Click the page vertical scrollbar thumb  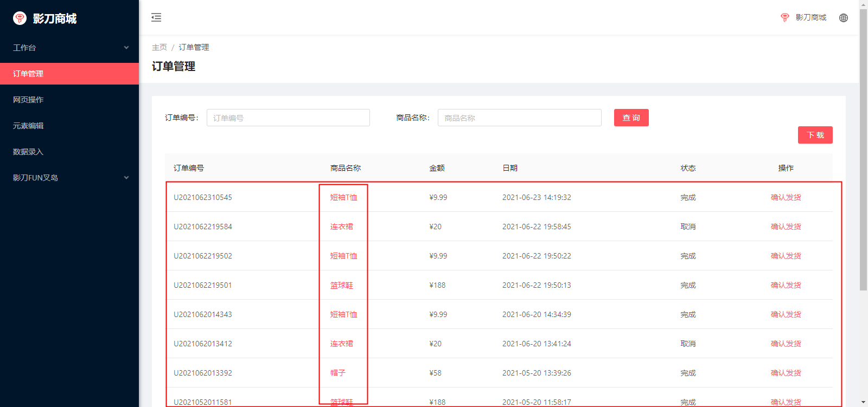863,146
